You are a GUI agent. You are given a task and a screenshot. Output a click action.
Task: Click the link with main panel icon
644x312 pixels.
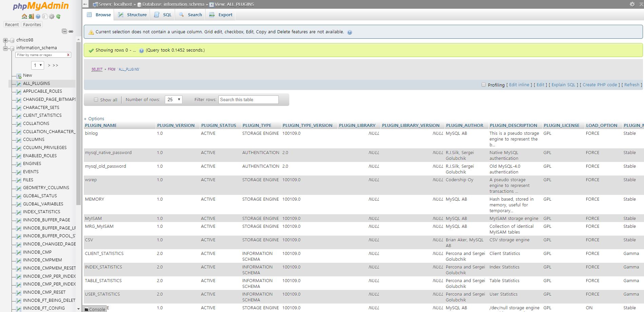pyautogui.click(x=71, y=31)
